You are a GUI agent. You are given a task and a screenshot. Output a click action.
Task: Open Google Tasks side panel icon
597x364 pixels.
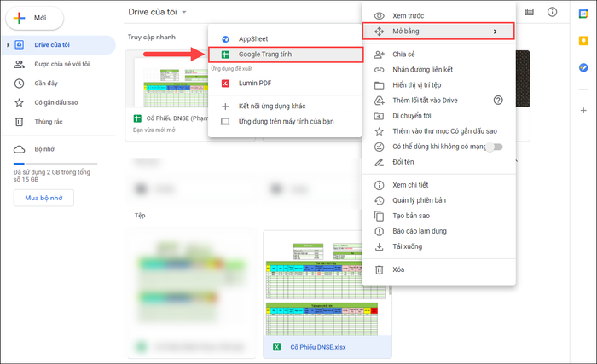[583, 68]
